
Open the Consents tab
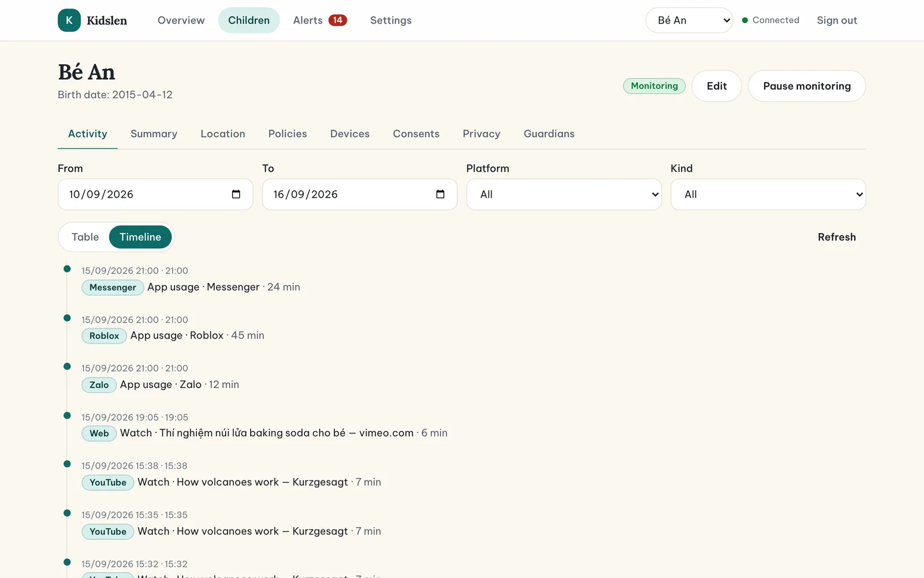pos(416,134)
